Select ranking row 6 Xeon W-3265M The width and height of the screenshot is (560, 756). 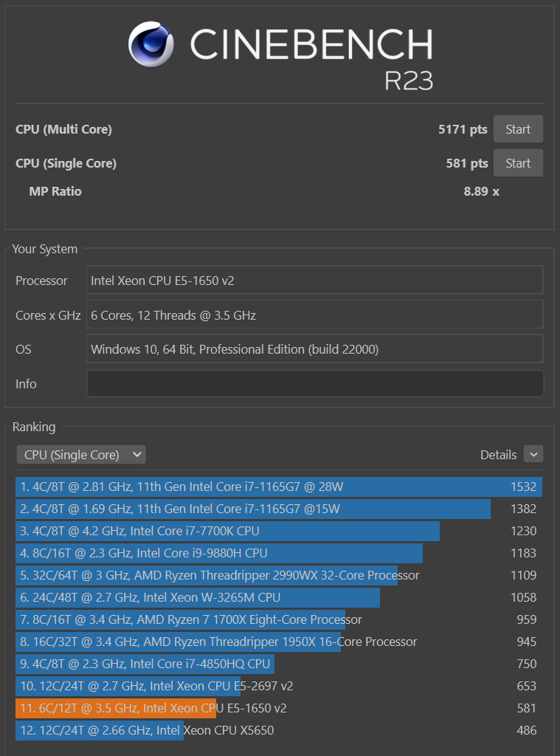pos(279,598)
